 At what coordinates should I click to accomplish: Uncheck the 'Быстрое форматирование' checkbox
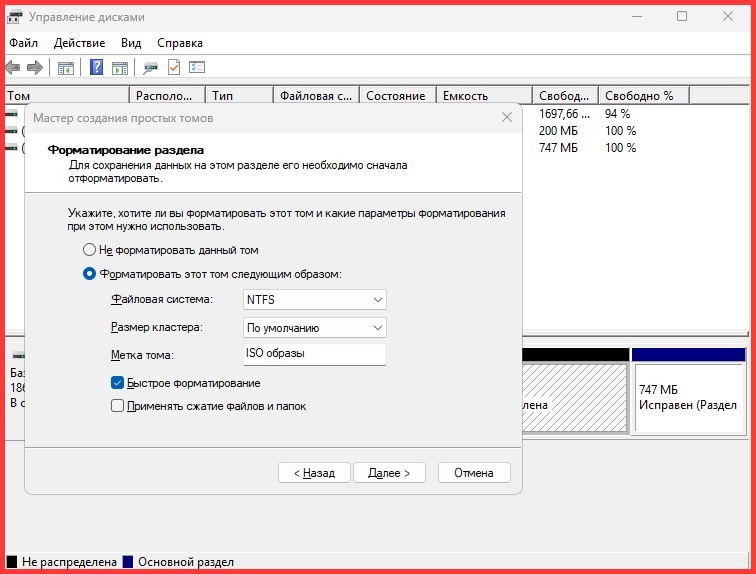tap(118, 383)
